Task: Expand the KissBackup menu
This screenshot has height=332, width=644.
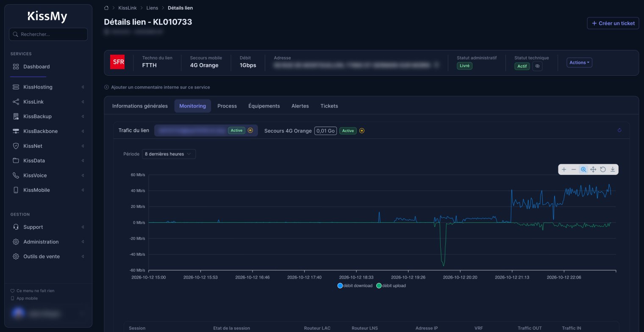Action: 48,116
